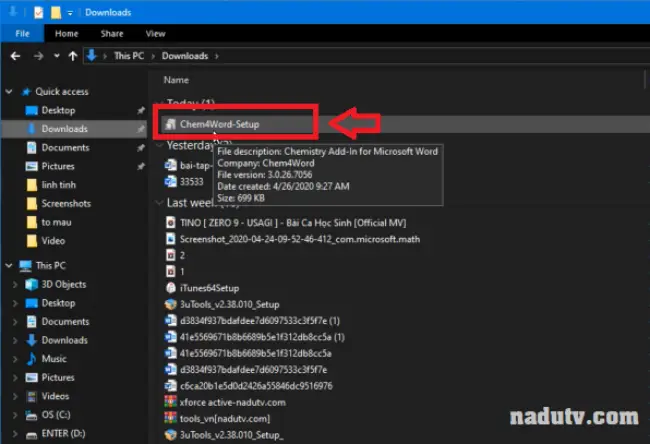Image resolution: width=650 pixels, height=444 pixels.
Task: Expand the ENTER (D:) drive node
Action: (15, 434)
